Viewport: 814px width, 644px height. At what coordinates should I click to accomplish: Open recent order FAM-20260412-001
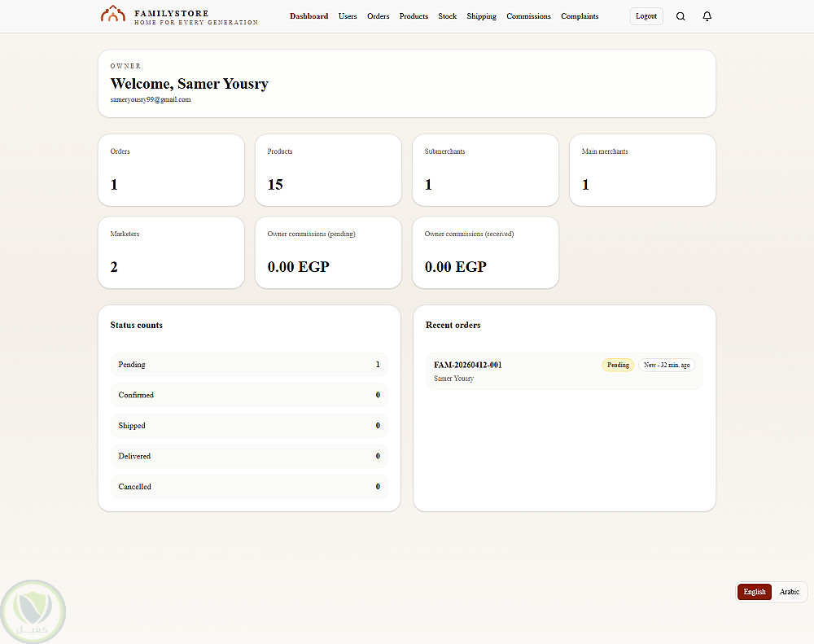(564, 370)
